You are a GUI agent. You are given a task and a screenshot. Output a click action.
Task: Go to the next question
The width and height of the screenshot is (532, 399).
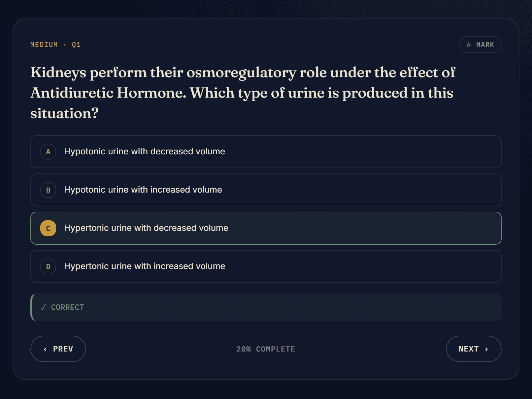tap(474, 349)
